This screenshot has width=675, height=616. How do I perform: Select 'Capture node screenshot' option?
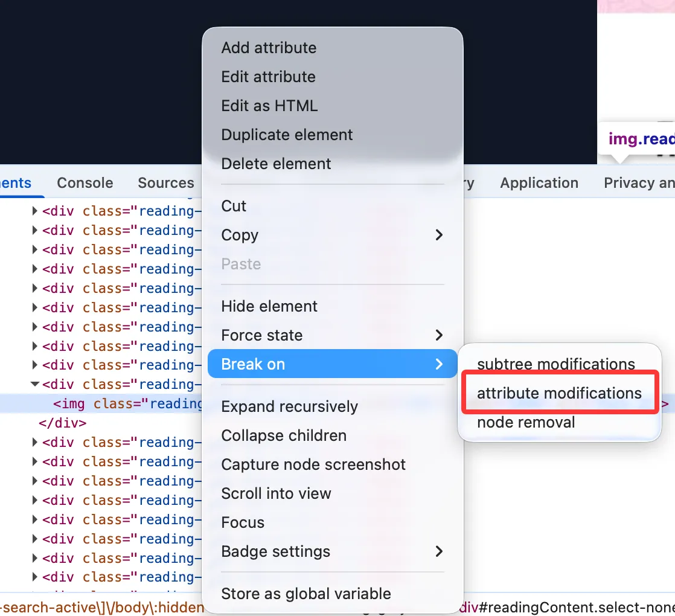313,464
